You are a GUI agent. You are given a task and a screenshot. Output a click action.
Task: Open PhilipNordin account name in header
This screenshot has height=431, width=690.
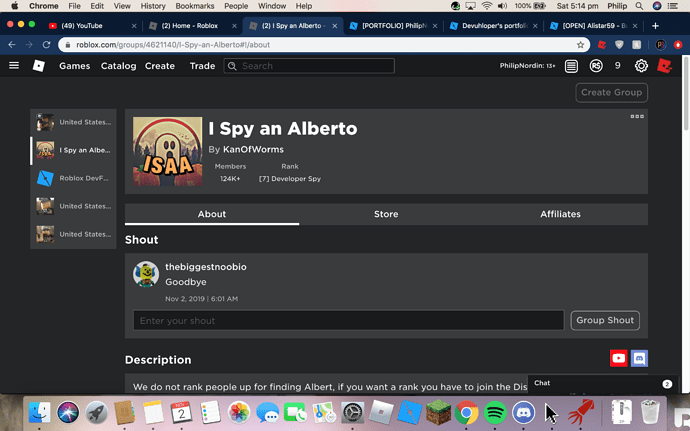click(527, 66)
